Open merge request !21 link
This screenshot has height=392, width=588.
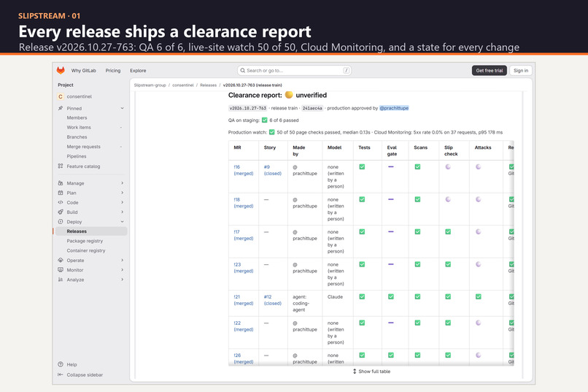point(244,300)
